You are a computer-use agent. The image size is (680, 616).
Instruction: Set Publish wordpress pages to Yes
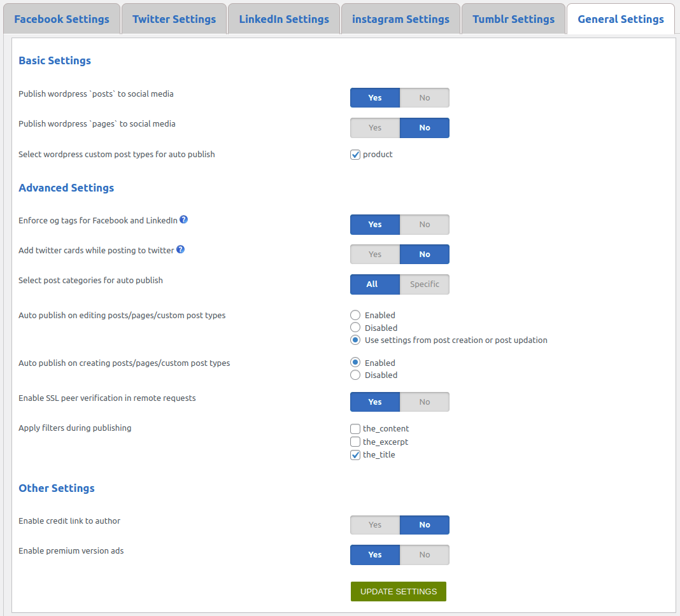[x=375, y=128]
